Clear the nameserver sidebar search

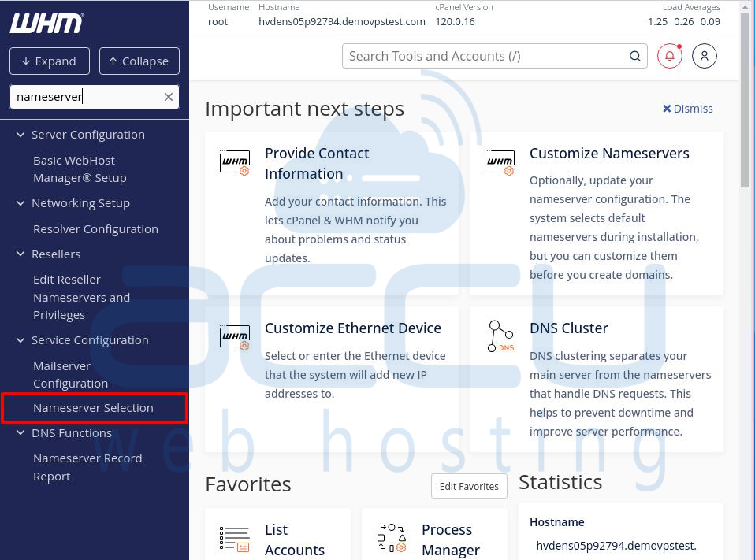tap(169, 97)
